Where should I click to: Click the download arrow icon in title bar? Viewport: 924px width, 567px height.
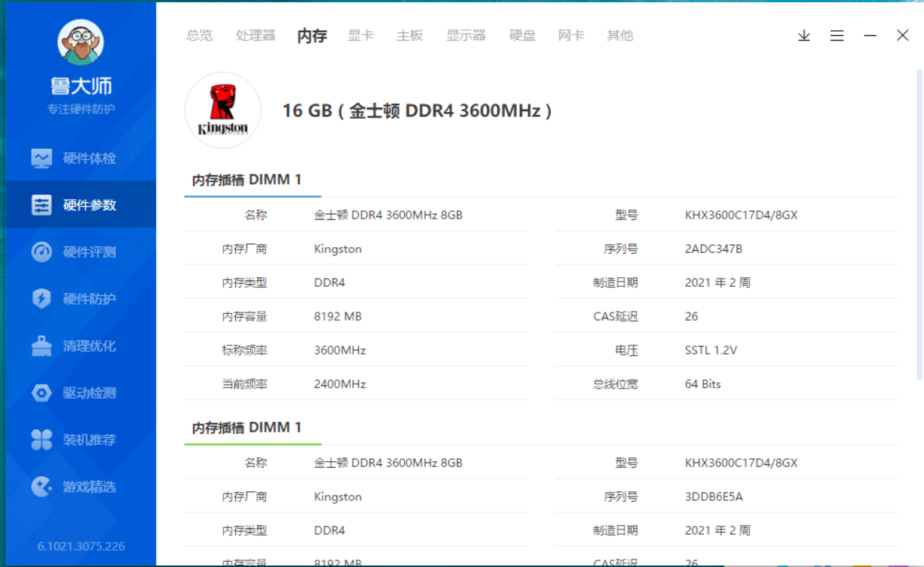[804, 35]
